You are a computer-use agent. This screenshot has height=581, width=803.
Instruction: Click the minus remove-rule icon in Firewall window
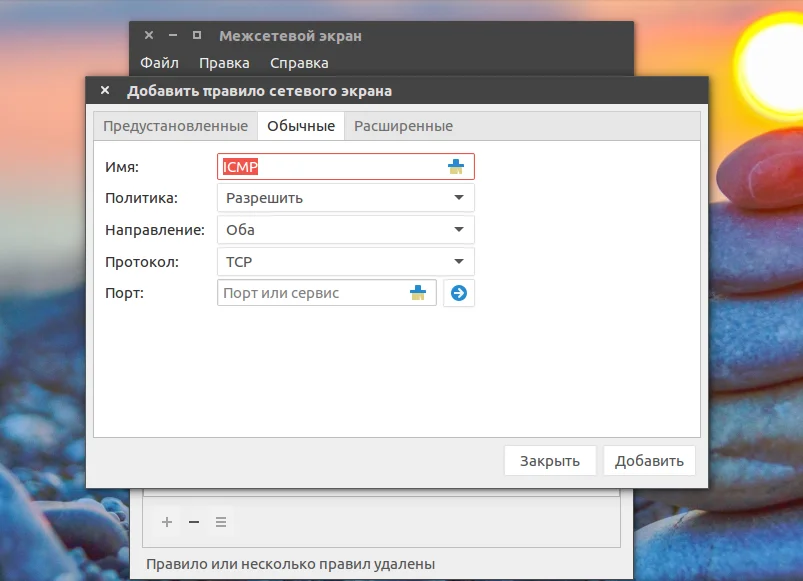[x=194, y=522]
